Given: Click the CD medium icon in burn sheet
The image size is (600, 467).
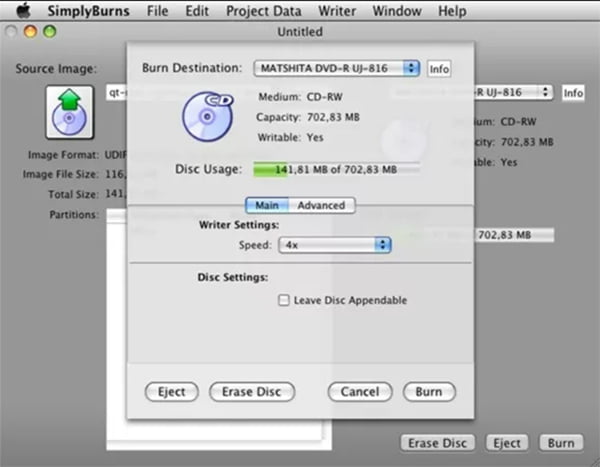Looking at the screenshot, I should pyautogui.click(x=208, y=116).
